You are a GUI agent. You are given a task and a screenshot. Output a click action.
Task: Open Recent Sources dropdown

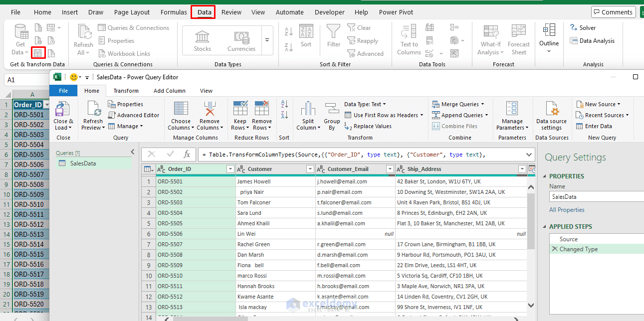[x=602, y=115]
